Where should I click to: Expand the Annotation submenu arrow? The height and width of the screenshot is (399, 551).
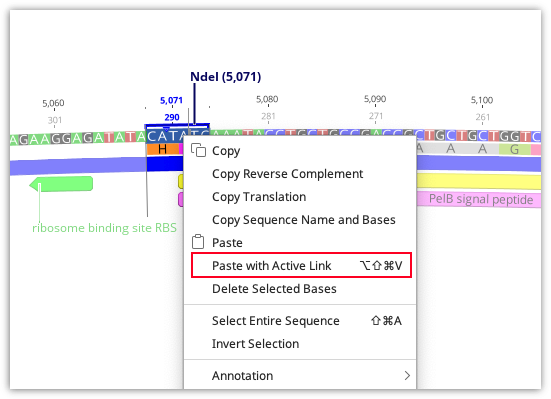(x=407, y=375)
